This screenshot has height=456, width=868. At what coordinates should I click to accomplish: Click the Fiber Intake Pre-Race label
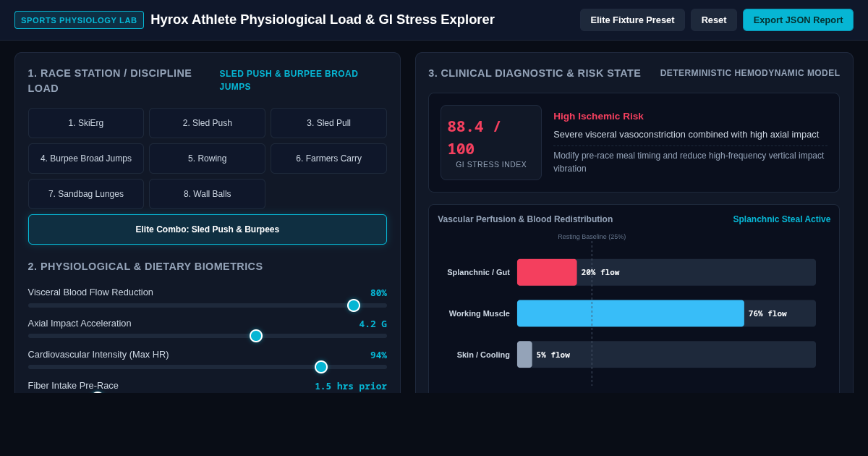click(x=73, y=386)
